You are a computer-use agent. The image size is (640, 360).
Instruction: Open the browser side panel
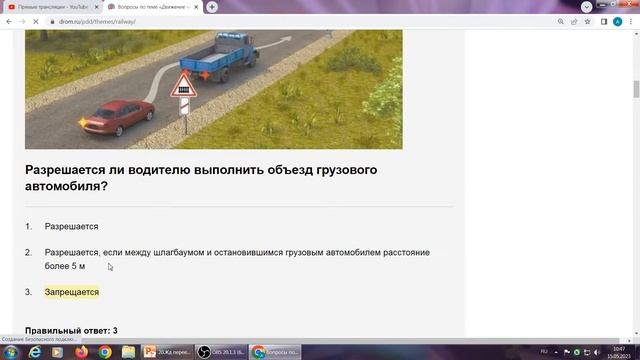(604, 22)
